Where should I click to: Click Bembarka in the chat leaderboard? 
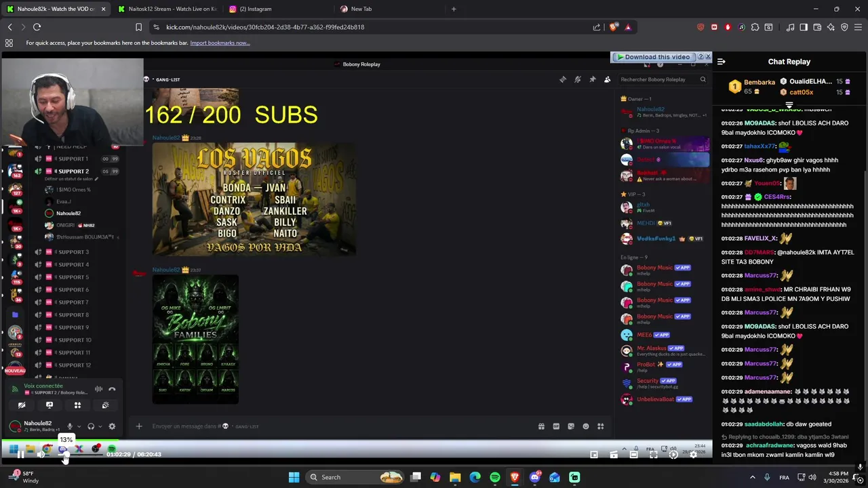tap(759, 82)
